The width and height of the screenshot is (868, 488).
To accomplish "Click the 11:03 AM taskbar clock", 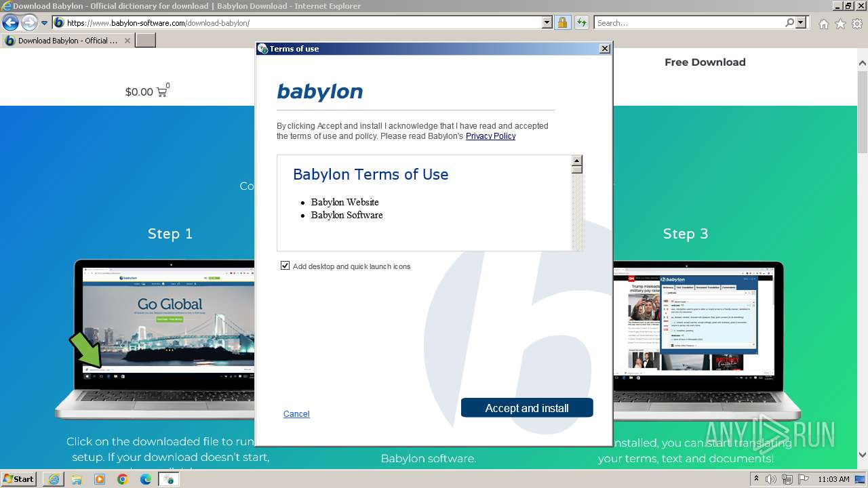I will (833, 479).
